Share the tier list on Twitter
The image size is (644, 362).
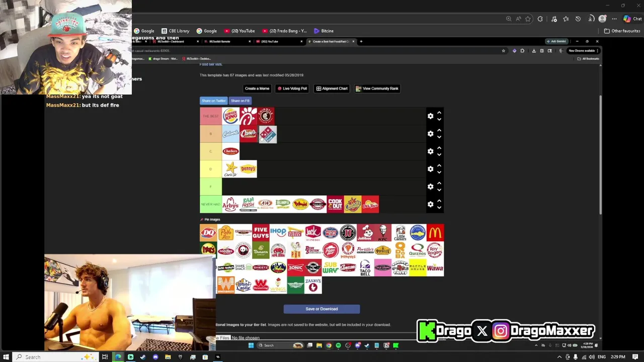click(214, 101)
